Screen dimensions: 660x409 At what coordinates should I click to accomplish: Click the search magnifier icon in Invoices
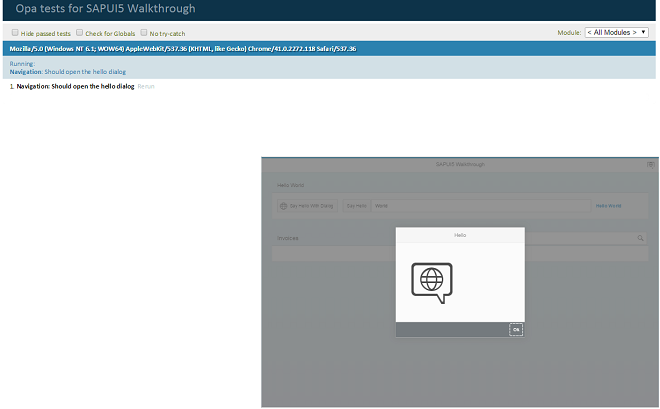pyautogui.click(x=641, y=238)
